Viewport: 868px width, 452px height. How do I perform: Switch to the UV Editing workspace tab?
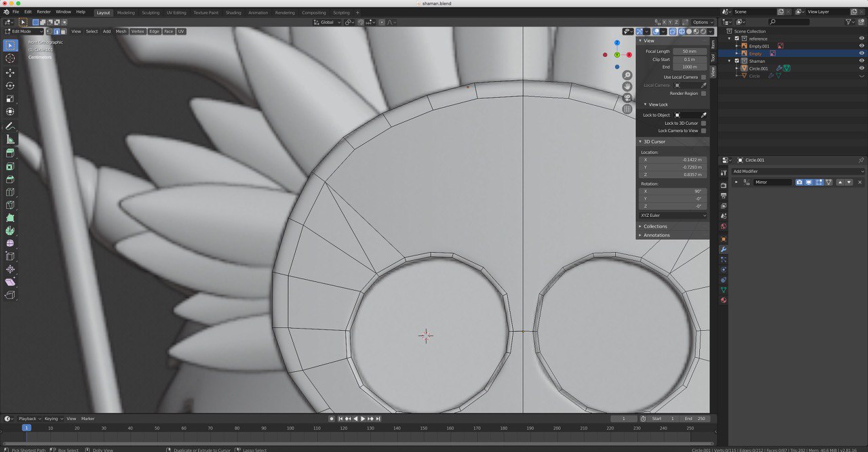tap(176, 12)
